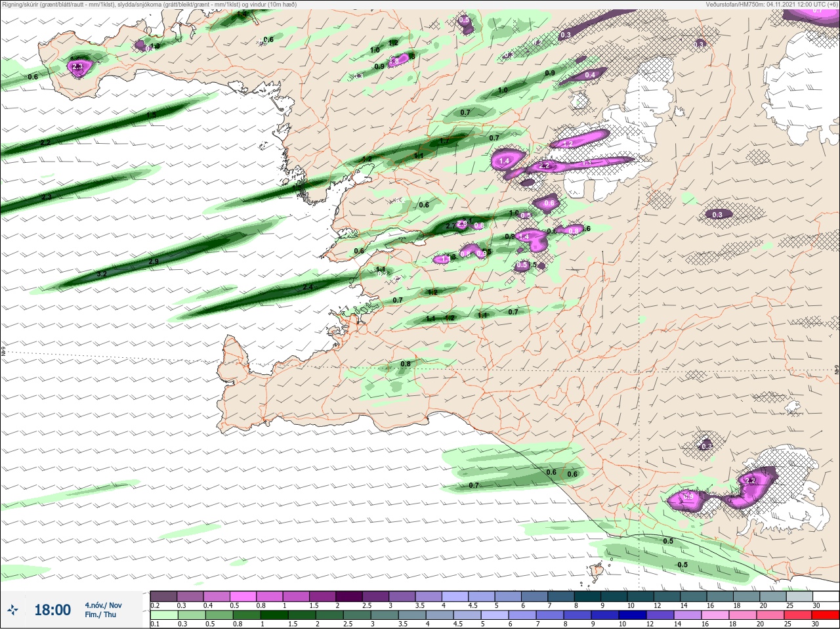Click the 2.4 rainfall value on the rain band
The image size is (840, 629).
[308, 288]
